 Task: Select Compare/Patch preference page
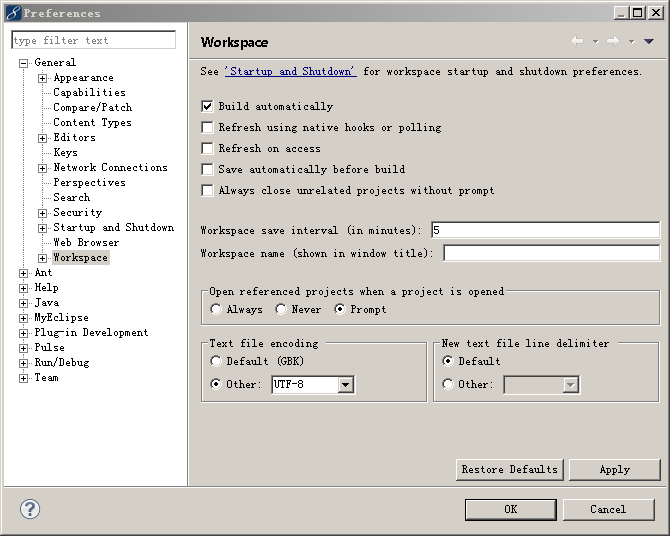(x=93, y=107)
